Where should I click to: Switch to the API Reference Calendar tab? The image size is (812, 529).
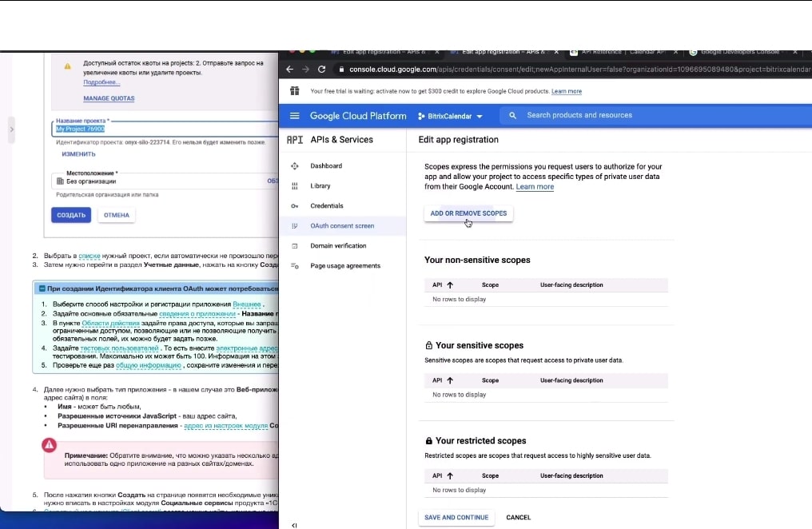(619, 52)
